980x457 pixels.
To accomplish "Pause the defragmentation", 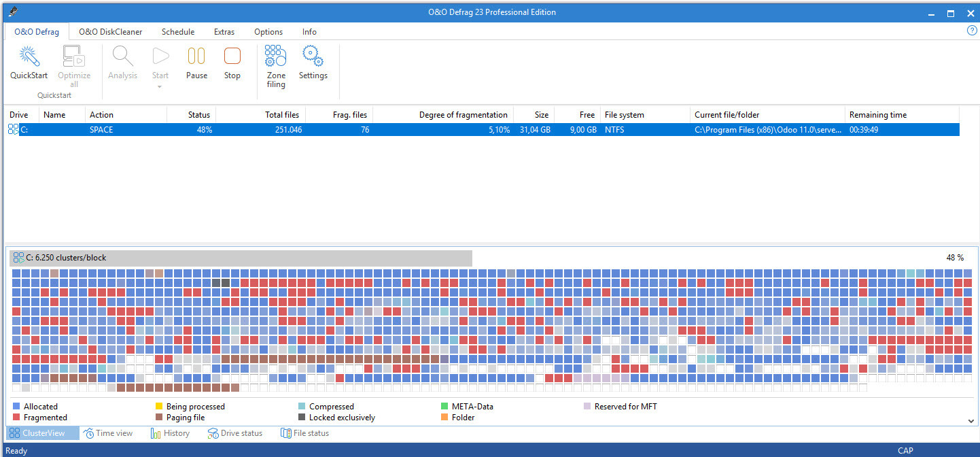I will coord(196,56).
